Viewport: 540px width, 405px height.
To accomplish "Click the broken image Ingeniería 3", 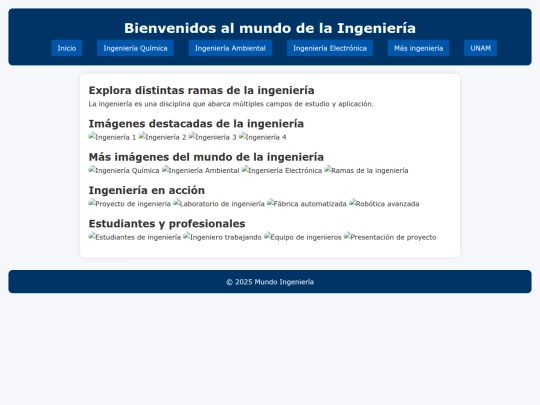I will tap(212, 137).
